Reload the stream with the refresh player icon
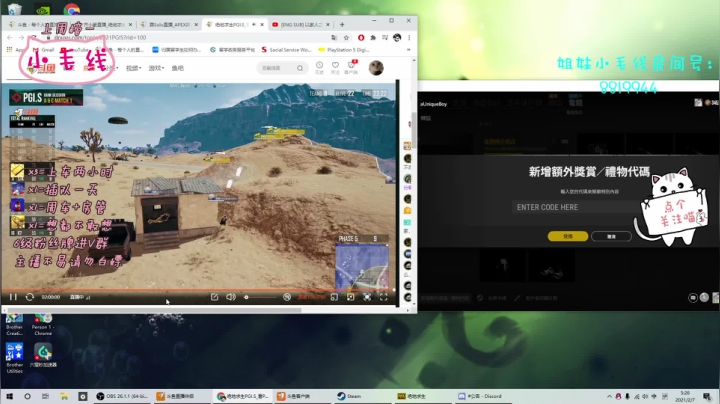The width and height of the screenshot is (720, 404). [30, 297]
